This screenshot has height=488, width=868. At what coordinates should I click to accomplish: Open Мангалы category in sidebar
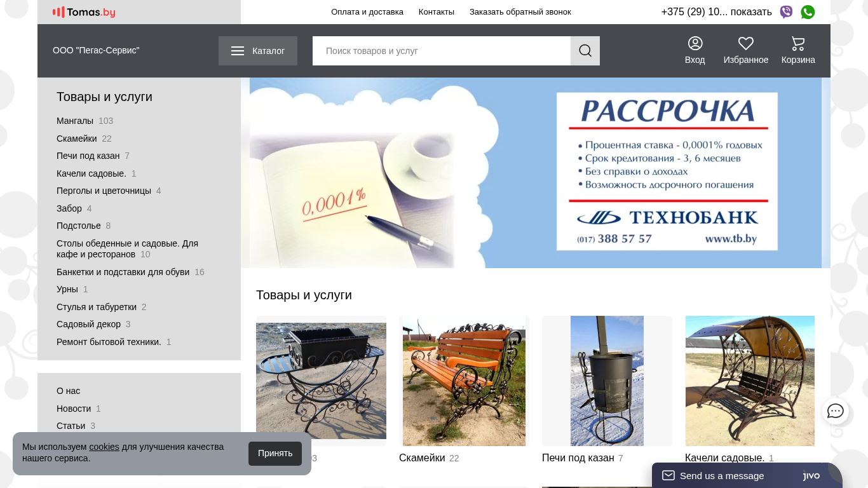(75, 121)
